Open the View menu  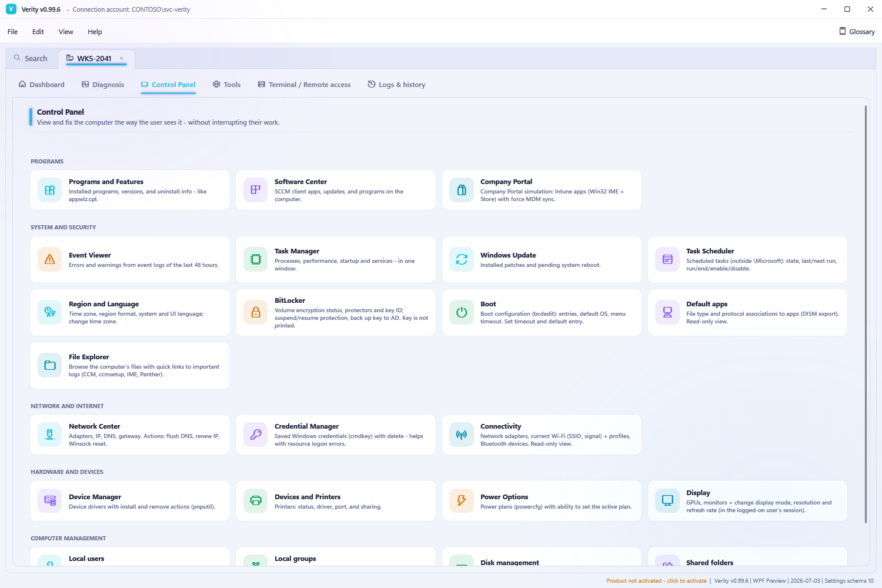coord(66,32)
